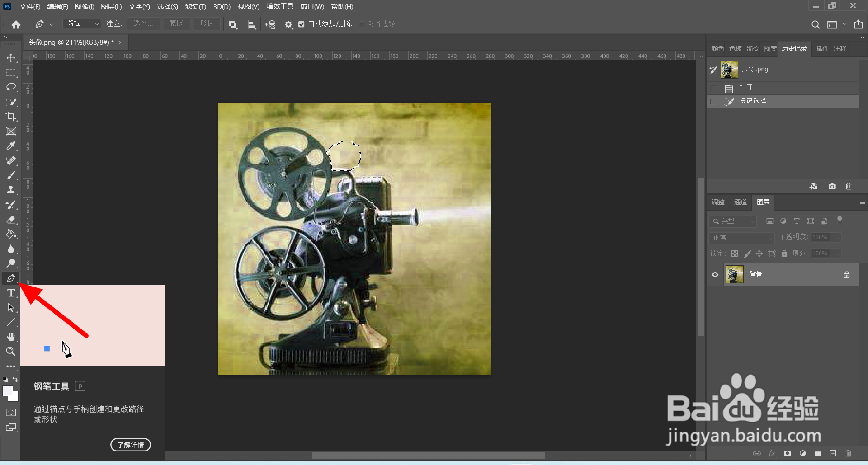Select the Move tool
This screenshot has height=465, width=868.
click(x=11, y=58)
